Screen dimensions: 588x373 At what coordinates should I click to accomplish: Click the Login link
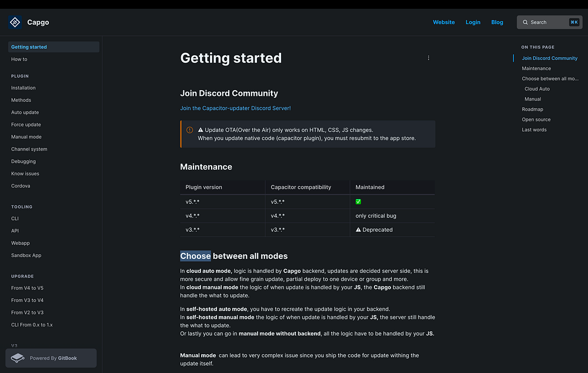[x=473, y=22]
